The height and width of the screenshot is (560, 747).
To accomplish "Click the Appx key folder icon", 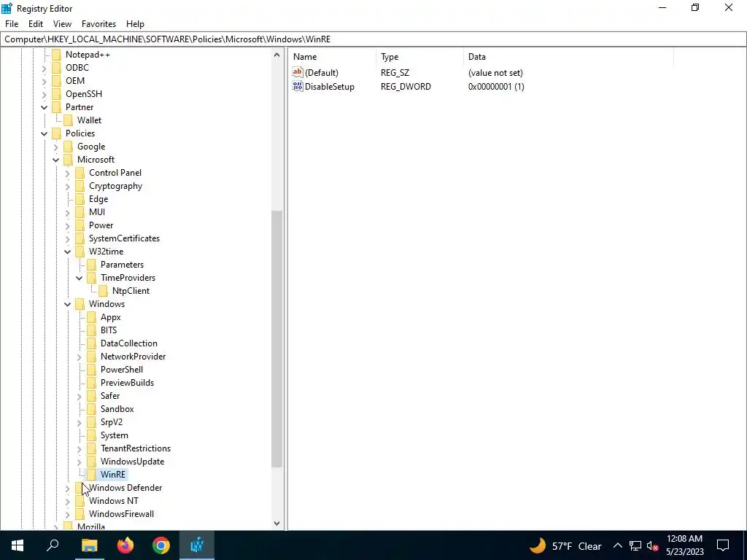I will click(x=91, y=316).
